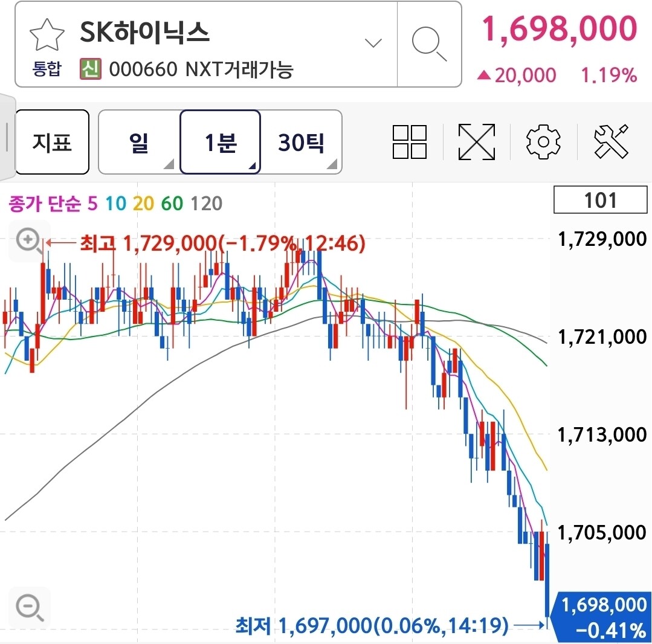Open the stock search magnifier
Screen dimensions: 652x644
coord(428,44)
